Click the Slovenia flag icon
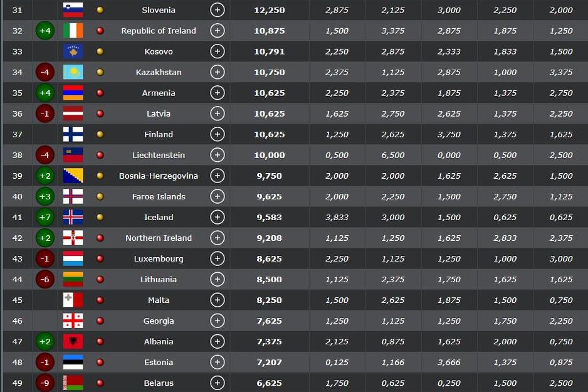Image resolution: width=588 pixels, height=392 pixels. pos(73,10)
